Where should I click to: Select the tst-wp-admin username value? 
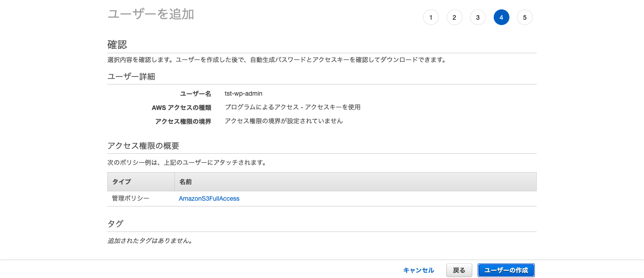point(244,93)
